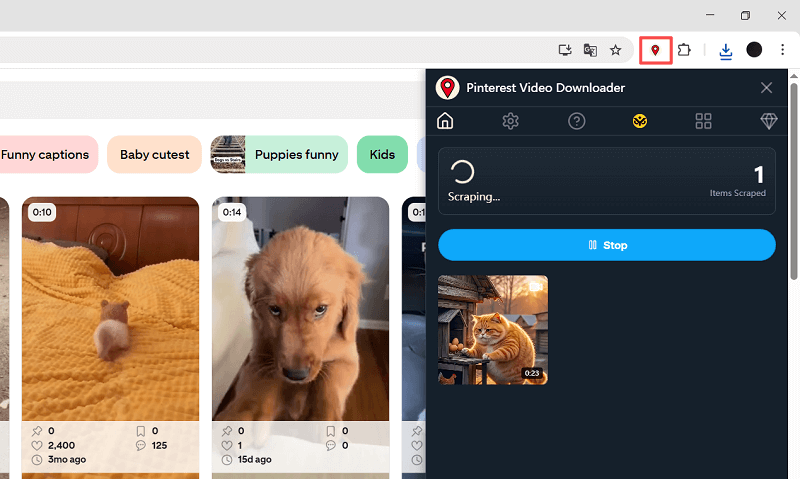Click the bookmark icon on hamster video
The height and width of the screenshot is (479, 800).
tap(141, 431)
